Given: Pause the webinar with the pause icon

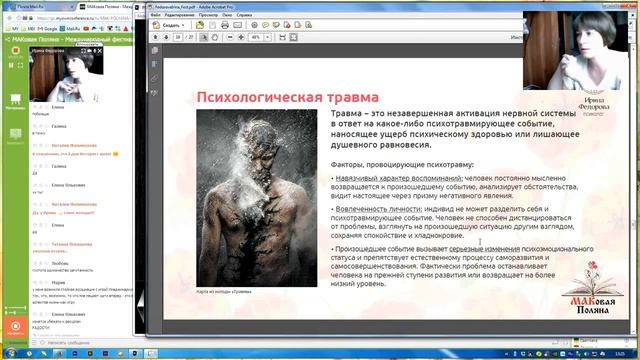Looking at the screenshot, I should [11, 65].
